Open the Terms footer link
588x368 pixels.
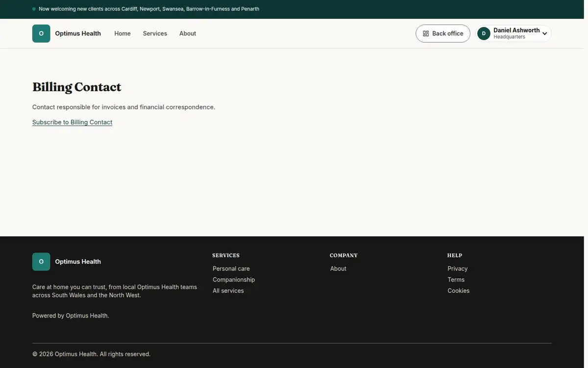coord(456,280)
